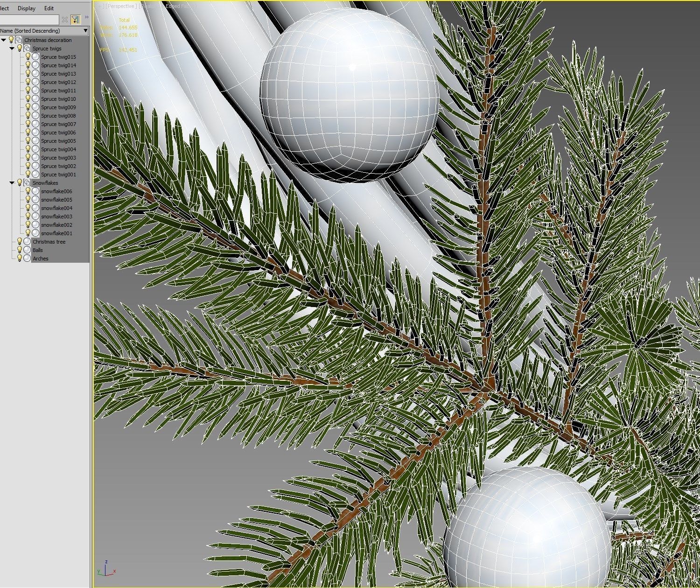Click the sphere icon of Spruce twig005
Screen dimensions: 700x588
(35, 141)
